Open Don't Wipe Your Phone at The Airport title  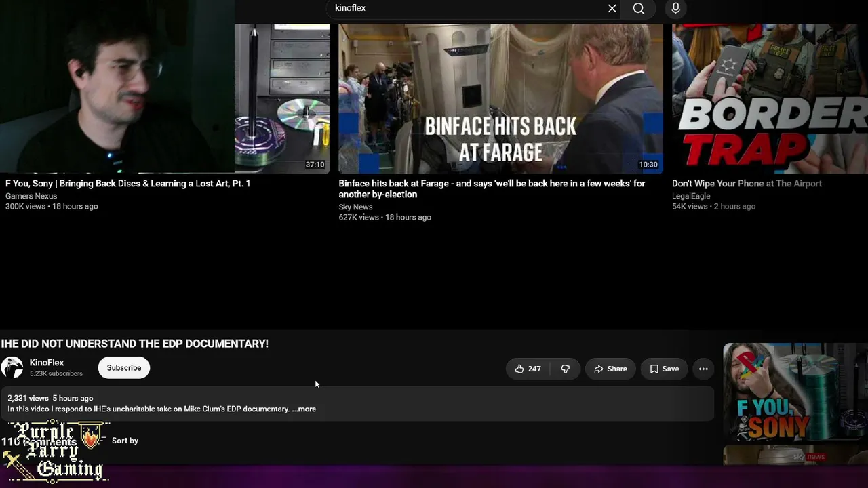coord(747,184)
